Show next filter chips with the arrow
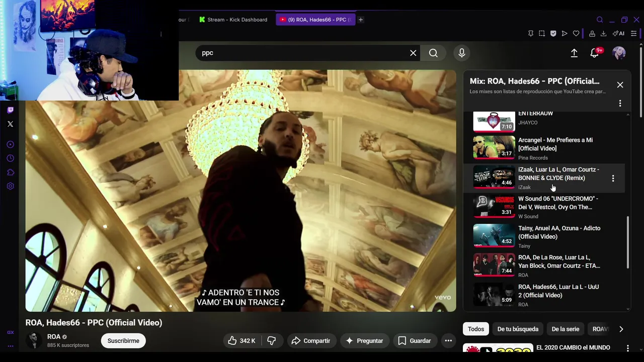This screenshot has height=362, width=644. (x=621, y=329)
